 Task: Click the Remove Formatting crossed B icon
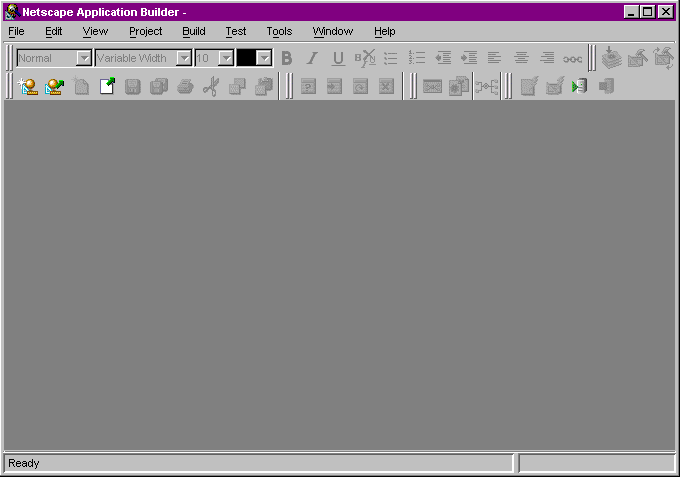[x=365, y=58]
